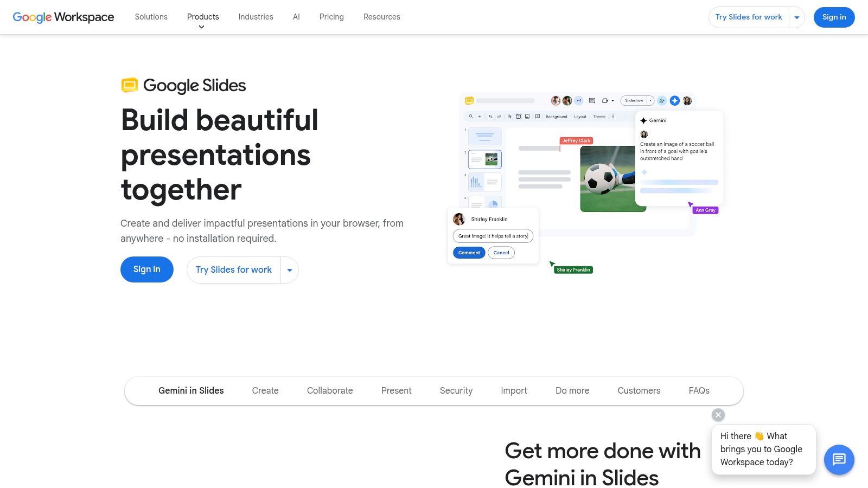Screen dimensions: 868x488
Task: Click the Jeffrey Clark cursor label
Action: coord(576,140)
